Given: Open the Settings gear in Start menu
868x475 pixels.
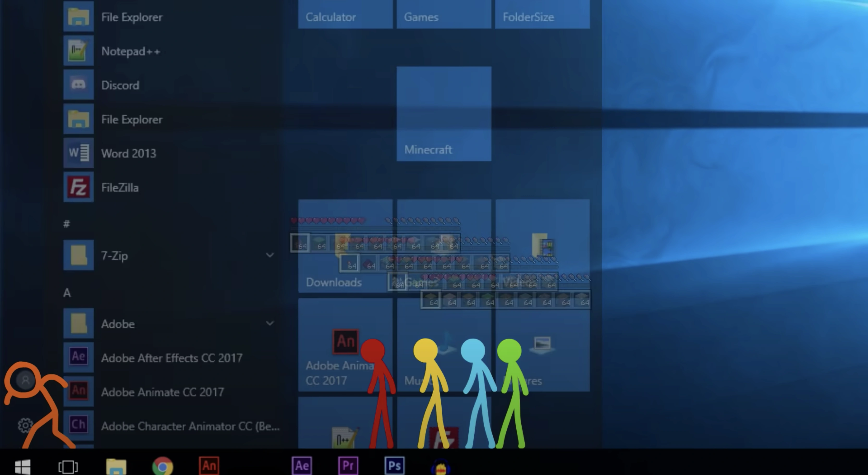Looking at the screenshot, I should tap(25, 425).
